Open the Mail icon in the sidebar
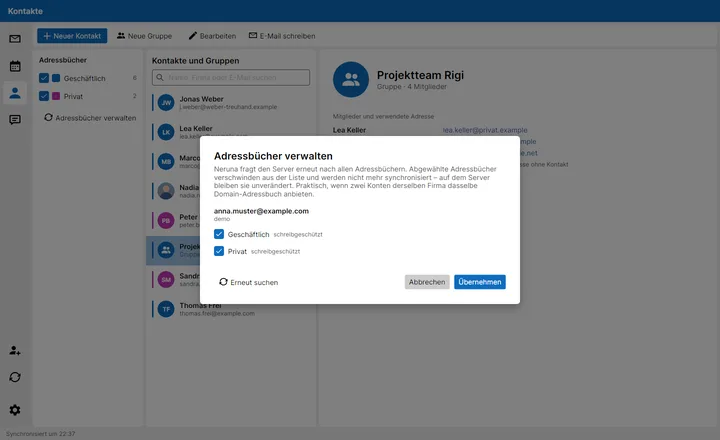 pos(15,39)
